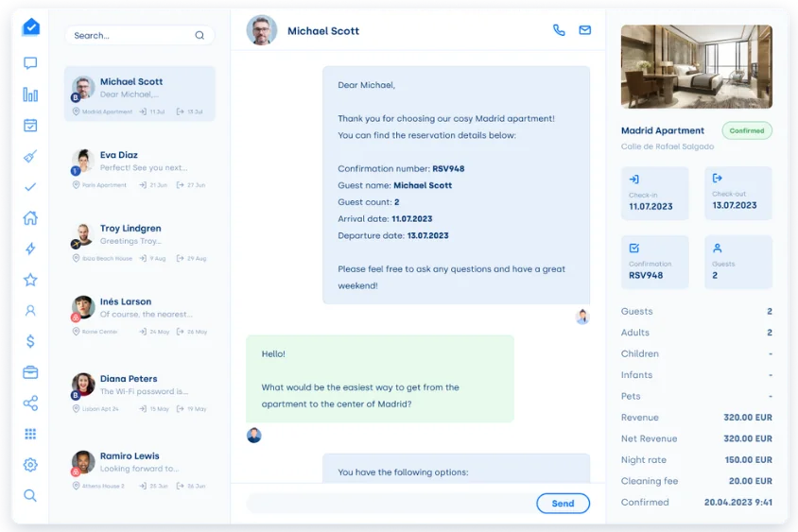This screenshot has height=532, width=798.
Task: Click the Guests person icon card
Action: pos(738,262)
